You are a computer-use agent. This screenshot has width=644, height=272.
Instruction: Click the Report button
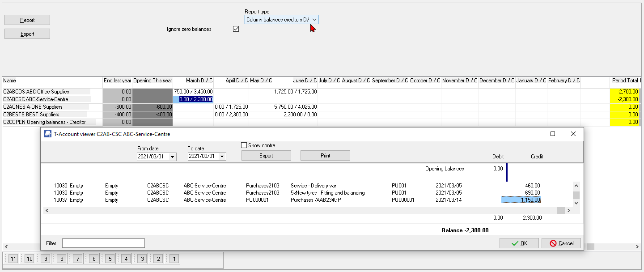coord(27,20)
